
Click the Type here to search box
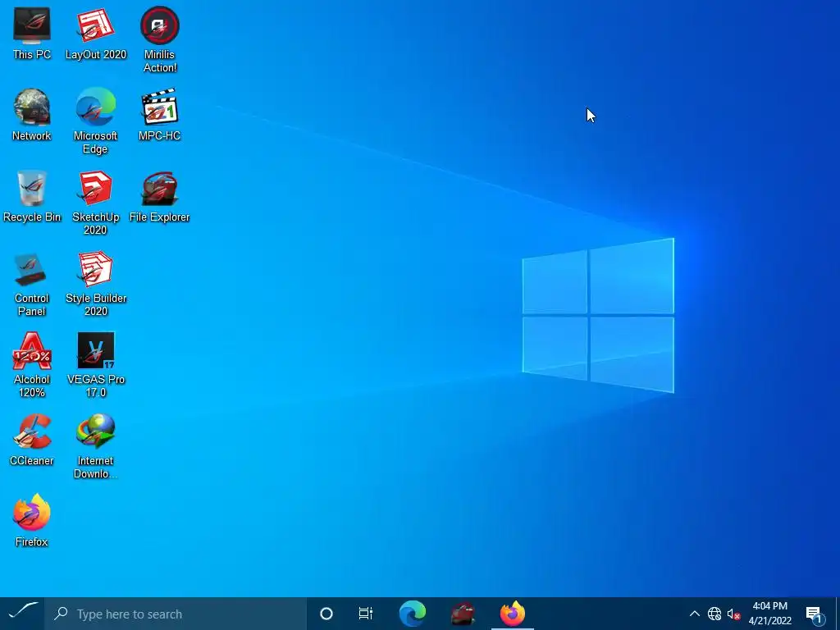pos(176,614)
